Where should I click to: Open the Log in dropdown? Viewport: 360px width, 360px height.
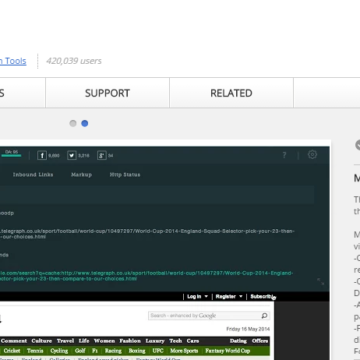pos(197,296)
